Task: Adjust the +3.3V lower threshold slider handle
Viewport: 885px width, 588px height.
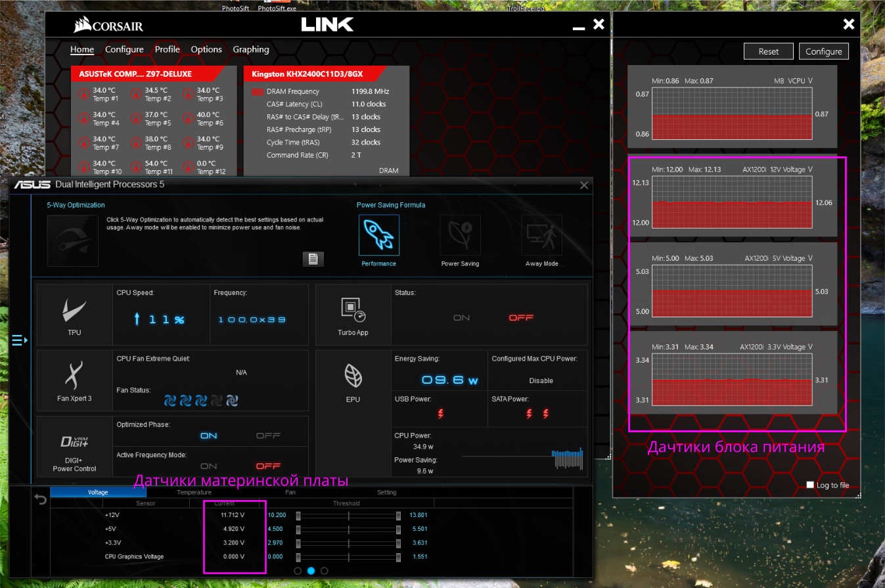Action: point(298,543)
